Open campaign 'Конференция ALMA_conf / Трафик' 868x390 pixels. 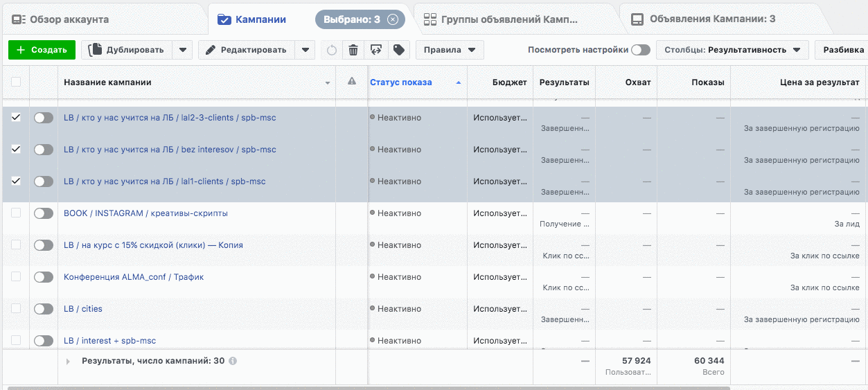[134, 277]
